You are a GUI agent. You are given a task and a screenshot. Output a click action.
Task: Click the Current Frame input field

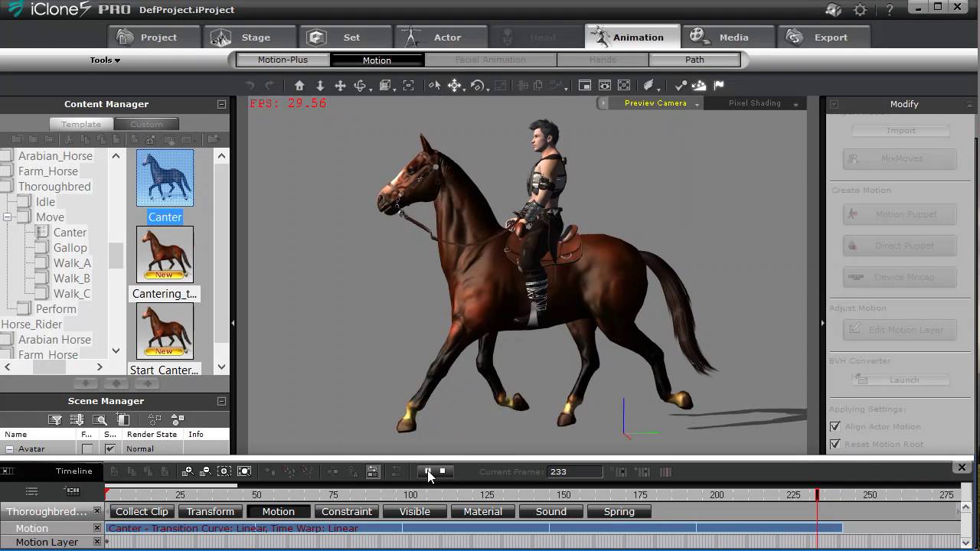tap(575, 472)
